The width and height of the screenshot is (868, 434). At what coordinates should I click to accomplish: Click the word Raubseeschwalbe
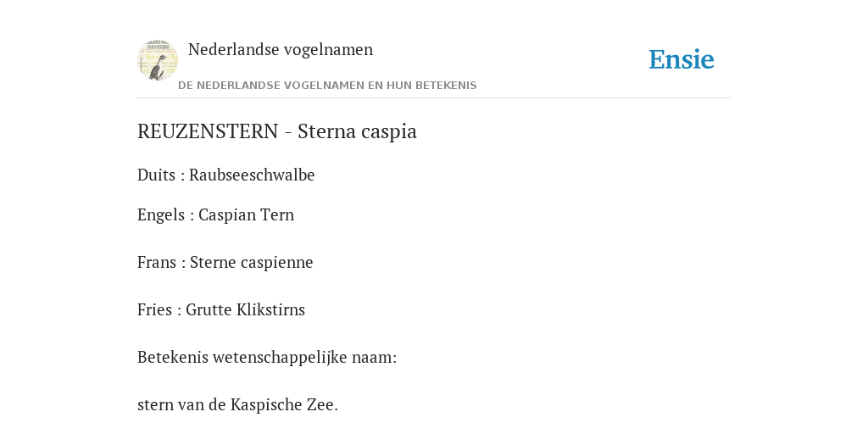(252, 175)
